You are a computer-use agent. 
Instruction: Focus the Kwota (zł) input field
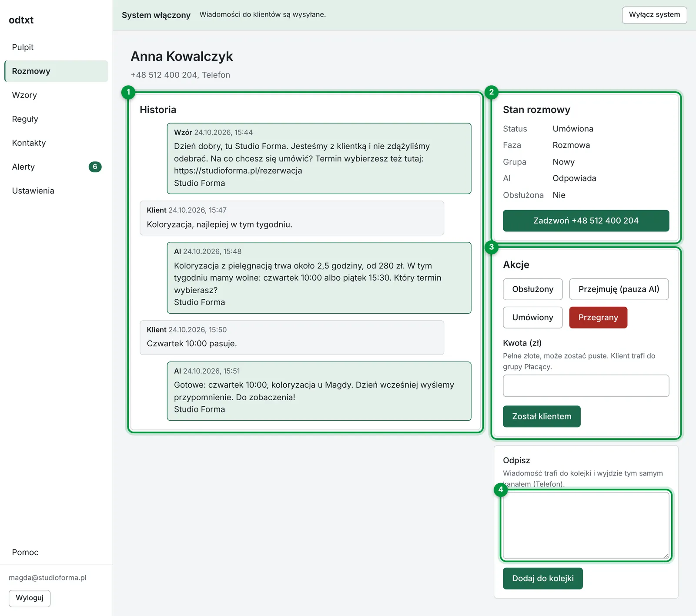(586, 386)
